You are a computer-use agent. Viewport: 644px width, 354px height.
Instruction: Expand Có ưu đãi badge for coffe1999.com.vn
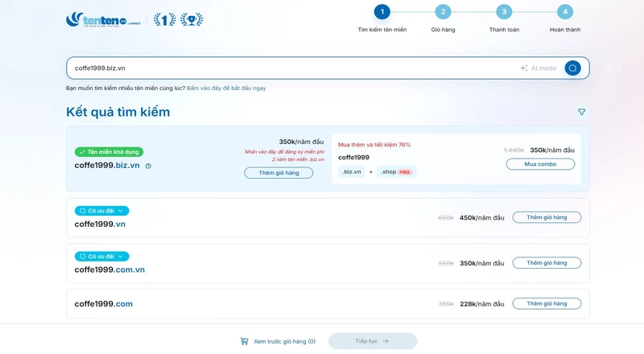tap(102, 257)
